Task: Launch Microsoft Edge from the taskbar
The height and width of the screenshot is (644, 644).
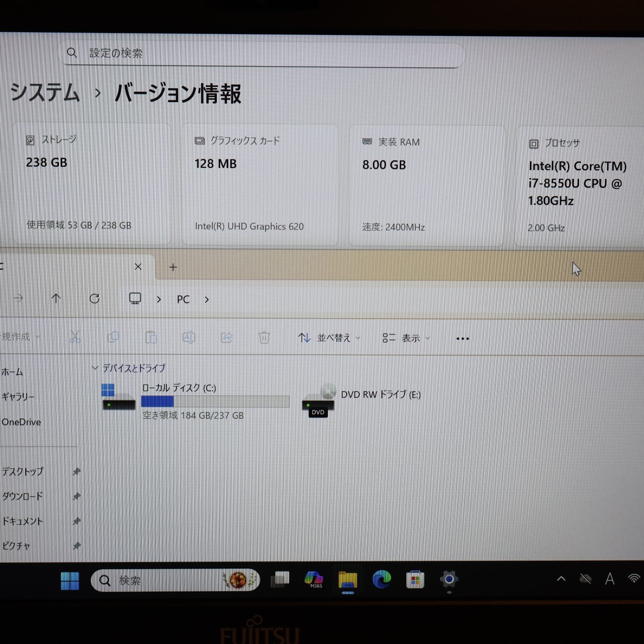Action: click(382, 581)
